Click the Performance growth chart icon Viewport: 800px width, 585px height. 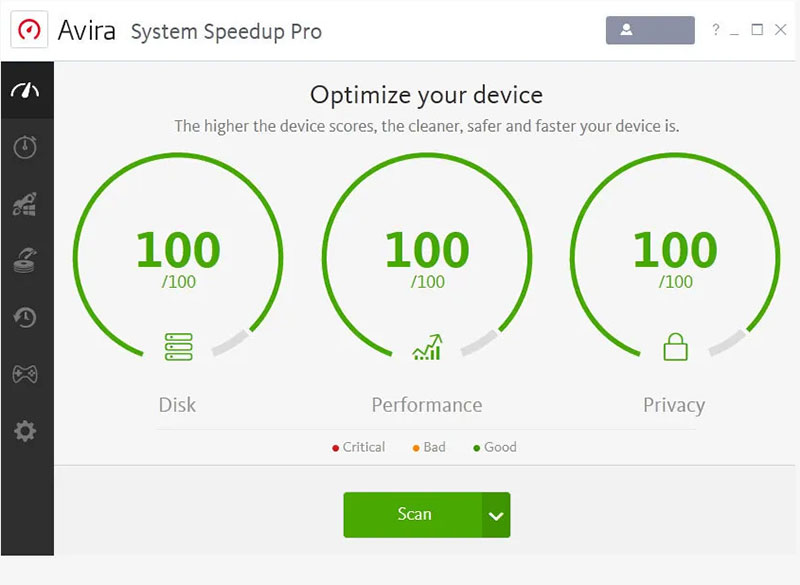coord(427,346)
